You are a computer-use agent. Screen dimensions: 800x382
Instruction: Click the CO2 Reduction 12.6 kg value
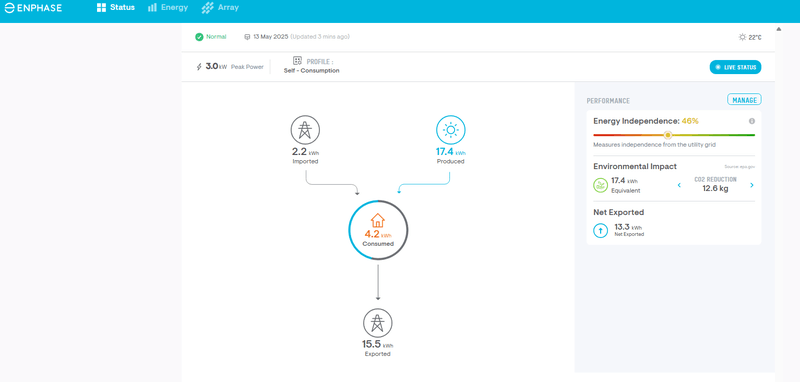[x=715, y=189]
